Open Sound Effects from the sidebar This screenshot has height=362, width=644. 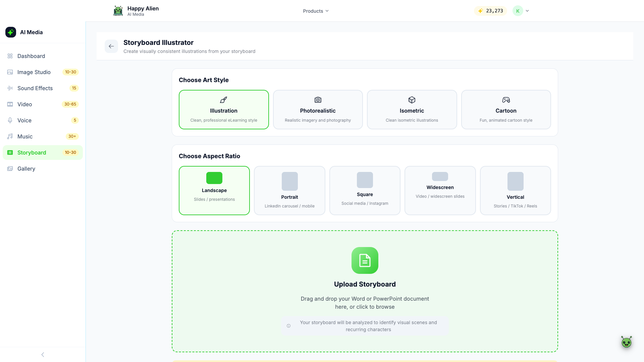click(35, 88)
